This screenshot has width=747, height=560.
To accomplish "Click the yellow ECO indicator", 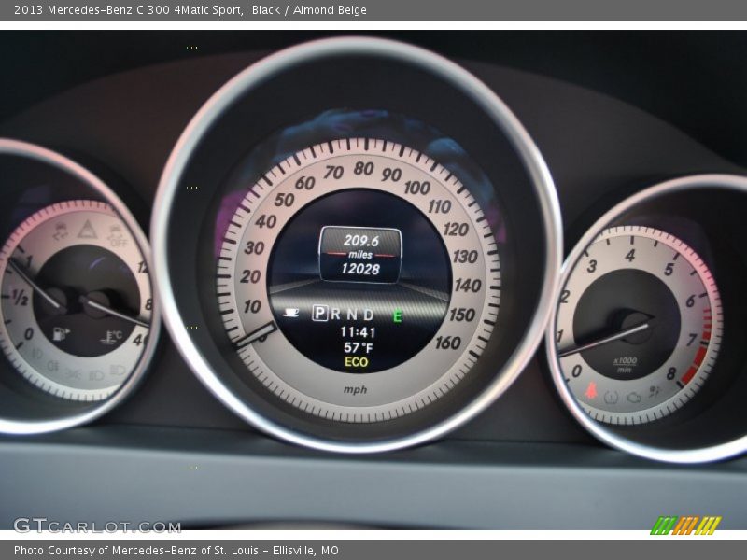I will coord(357,362).
